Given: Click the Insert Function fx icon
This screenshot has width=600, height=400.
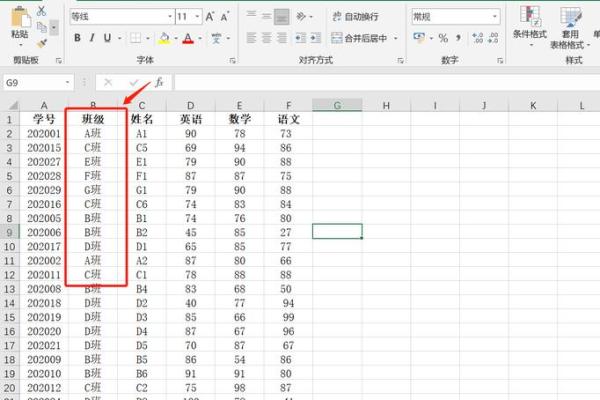Looking at the screenshot, I should [x=158, y=82].
